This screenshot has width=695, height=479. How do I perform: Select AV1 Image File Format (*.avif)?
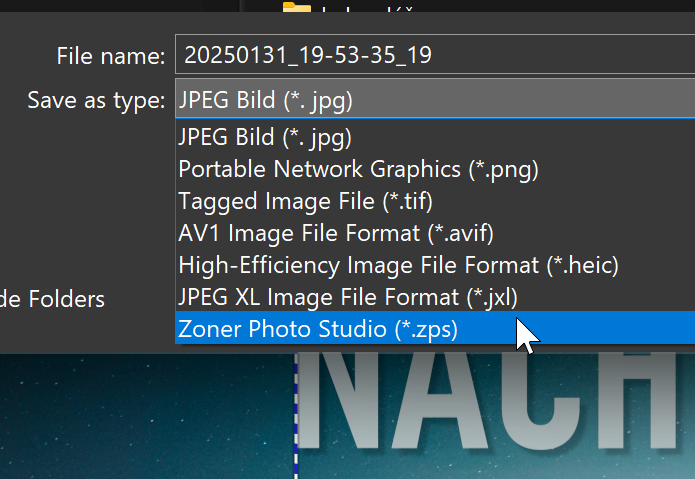pos(336,233)
